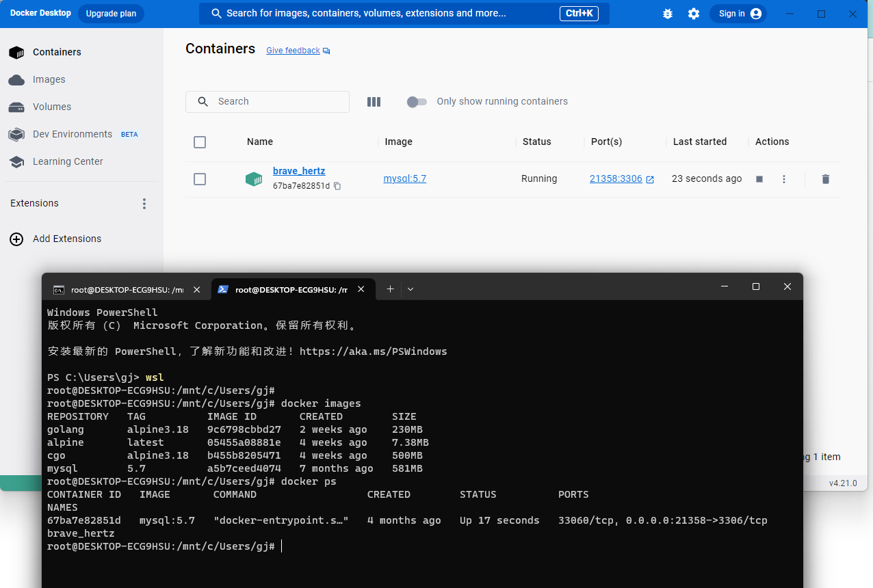The width and height of the screenshot is (873, 588).
Task: Click the Docker version v4.21.0 label
Action: [x=843, y=483]
